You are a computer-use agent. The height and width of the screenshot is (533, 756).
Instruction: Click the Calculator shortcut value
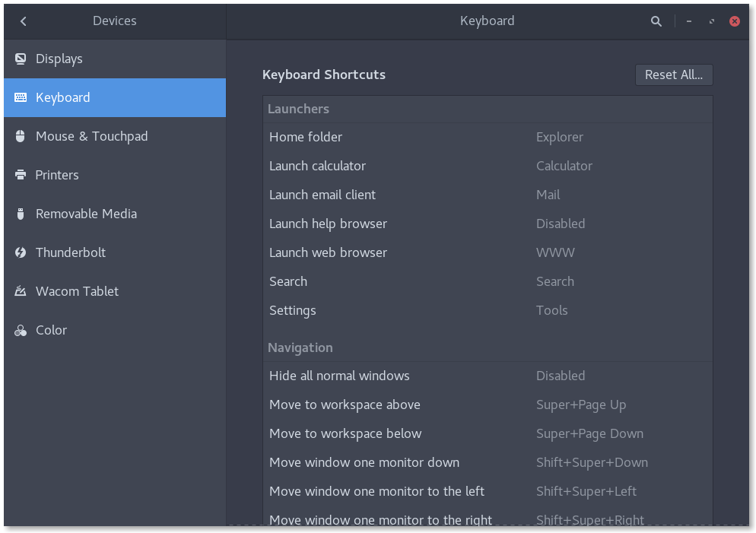[564, 166]
